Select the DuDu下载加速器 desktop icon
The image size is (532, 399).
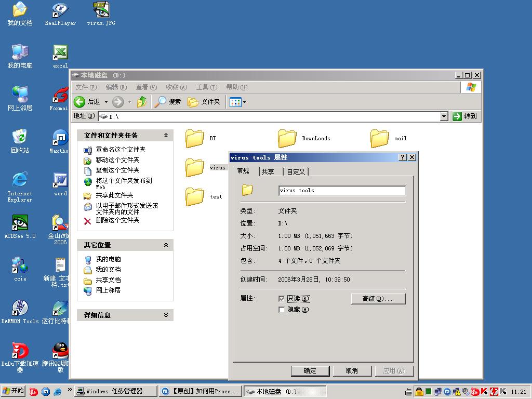(x=20, y=357)
